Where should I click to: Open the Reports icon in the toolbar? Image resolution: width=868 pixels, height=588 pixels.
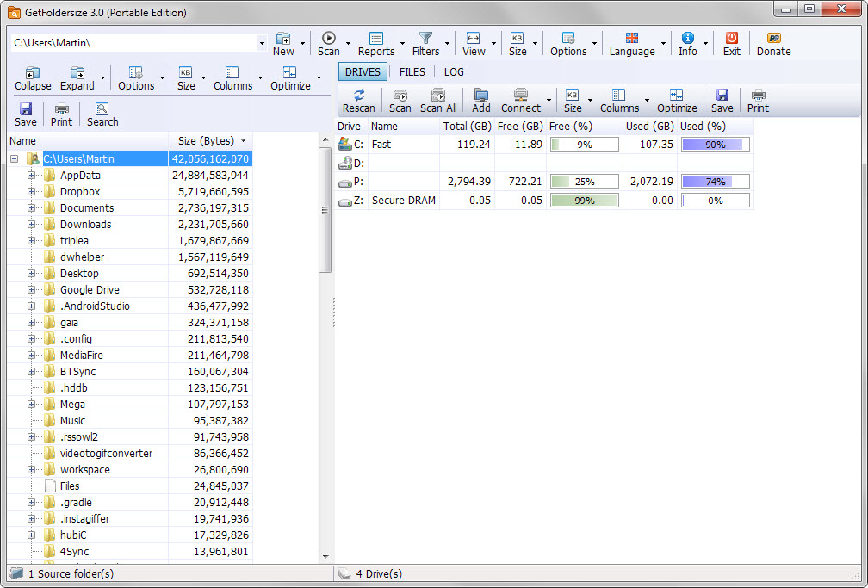[x=375, y=38]
